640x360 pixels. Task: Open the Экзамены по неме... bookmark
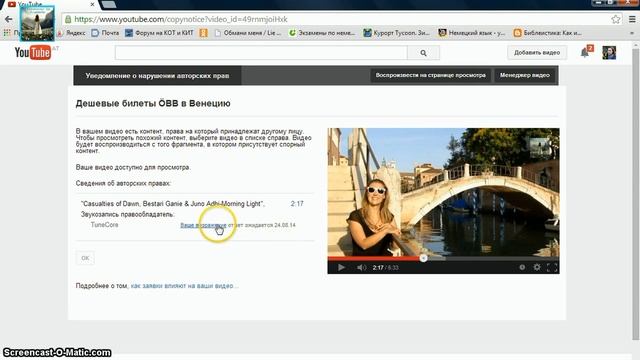322,33
